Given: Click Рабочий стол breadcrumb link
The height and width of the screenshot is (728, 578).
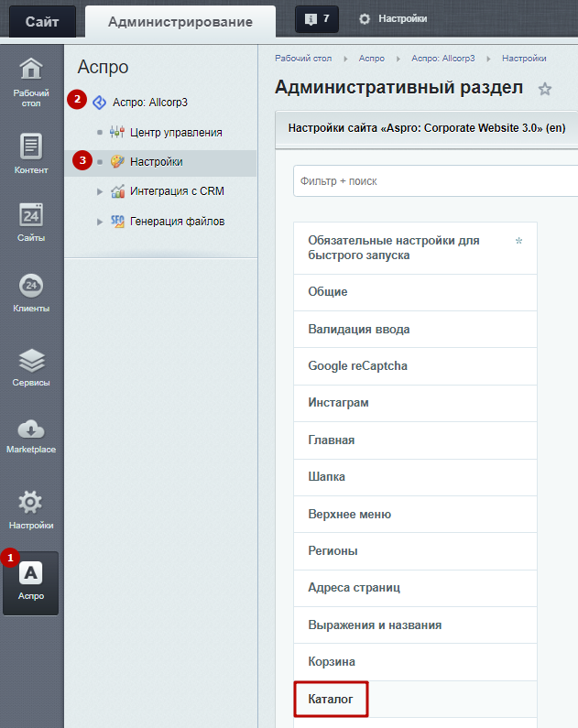Looking at the screenshot, I should [x=303, y=59].
